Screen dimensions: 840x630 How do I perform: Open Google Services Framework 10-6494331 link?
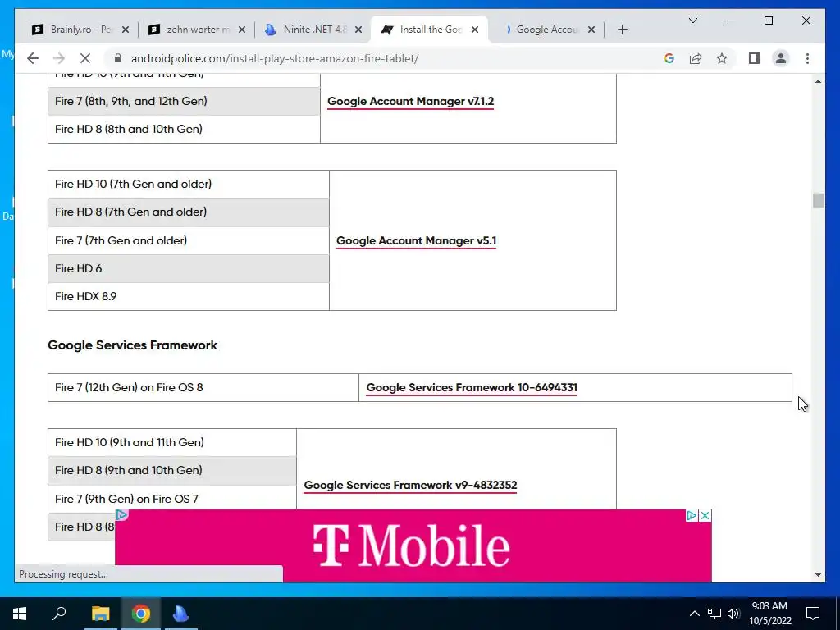tap(472, 387)
